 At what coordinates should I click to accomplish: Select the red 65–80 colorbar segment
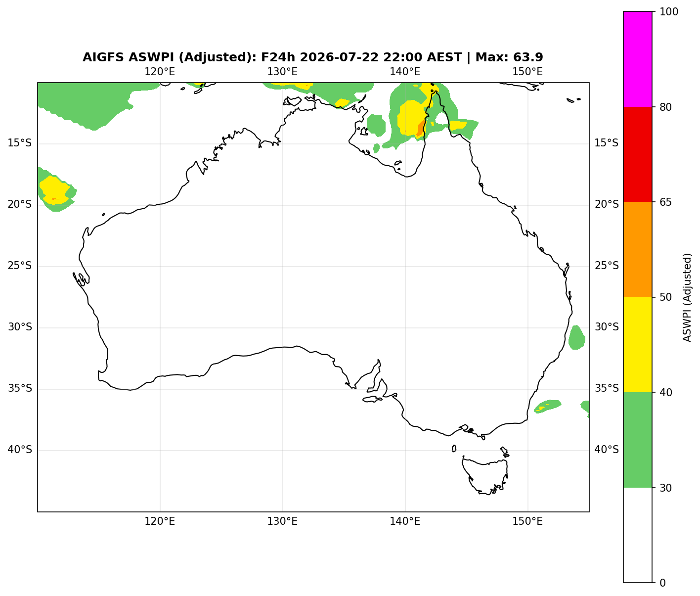coord(638,154)
